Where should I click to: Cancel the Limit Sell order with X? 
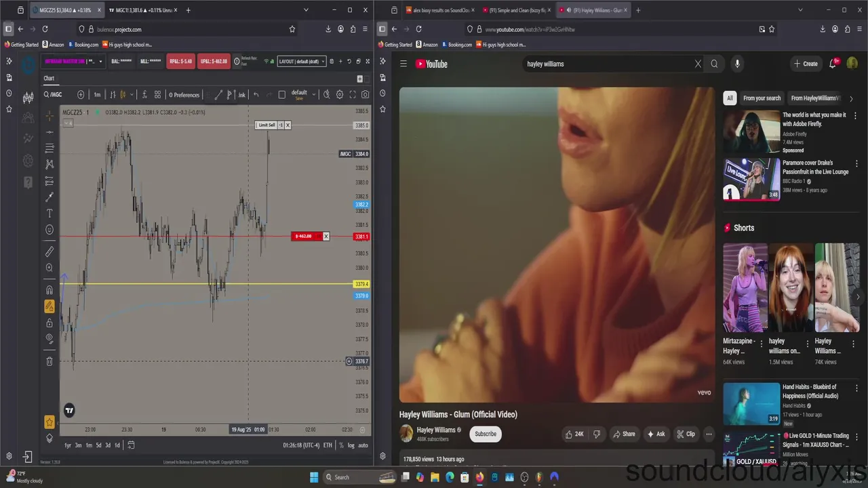288,125
